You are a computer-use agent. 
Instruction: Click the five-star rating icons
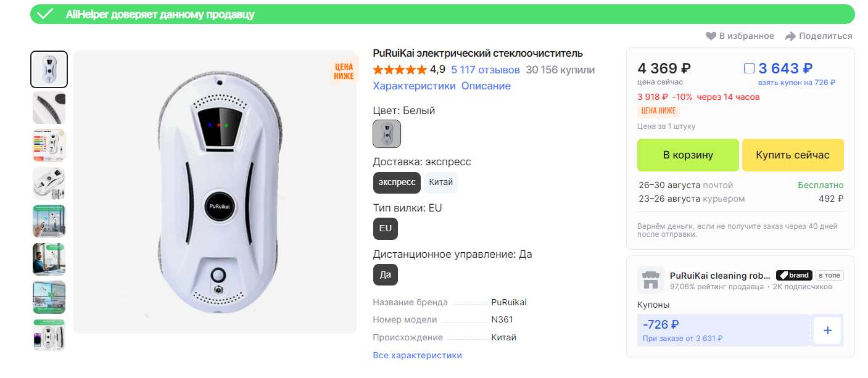tap(400, 70)
